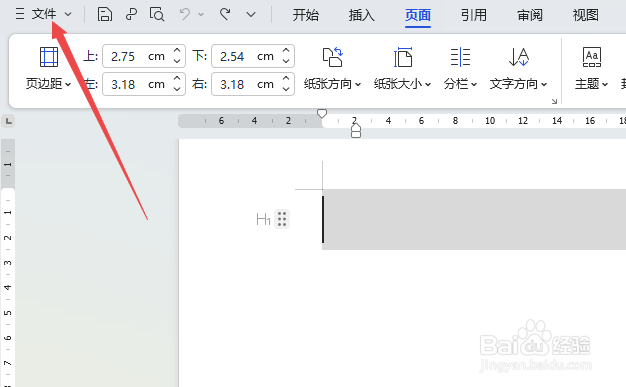Decrease the right margin with down arrow
The height and width of the screenshot is (387, 626).
(285, 89)
